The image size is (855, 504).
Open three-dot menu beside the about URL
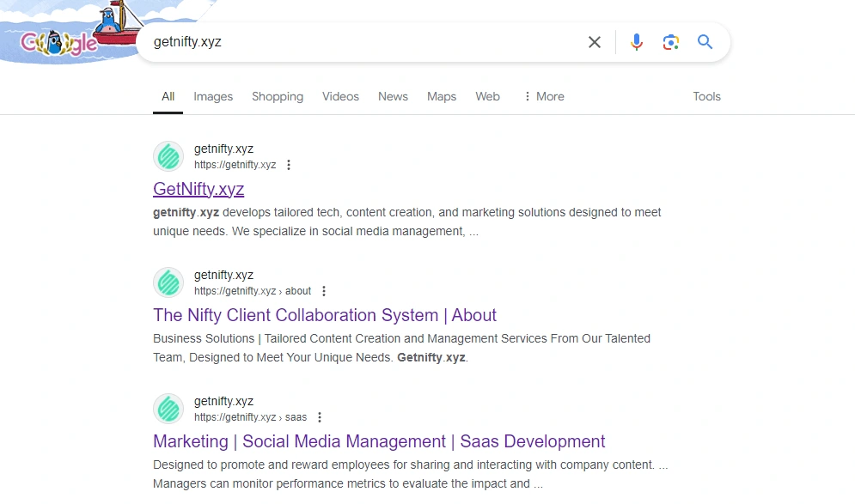pyautogui.click(x=324, y=291)
